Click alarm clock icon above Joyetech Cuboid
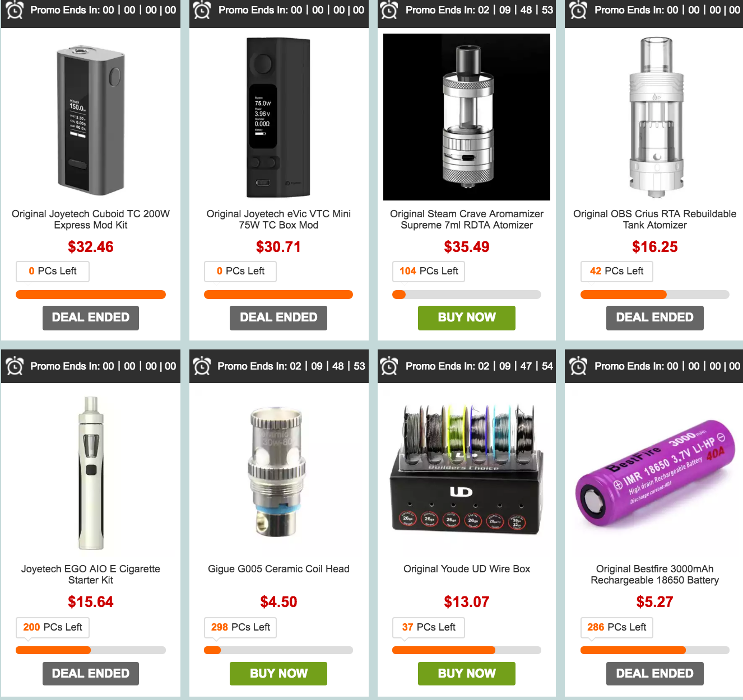 click(15, 10)
